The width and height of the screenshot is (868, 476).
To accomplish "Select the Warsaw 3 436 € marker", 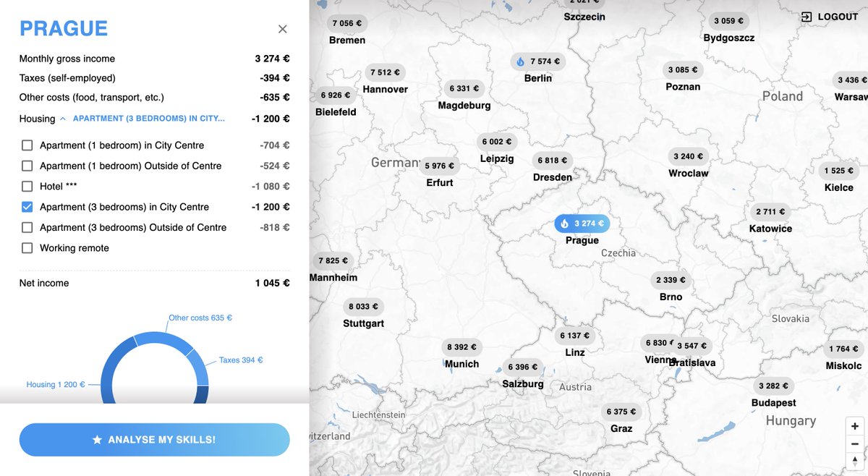I will [x=851, y=80].
